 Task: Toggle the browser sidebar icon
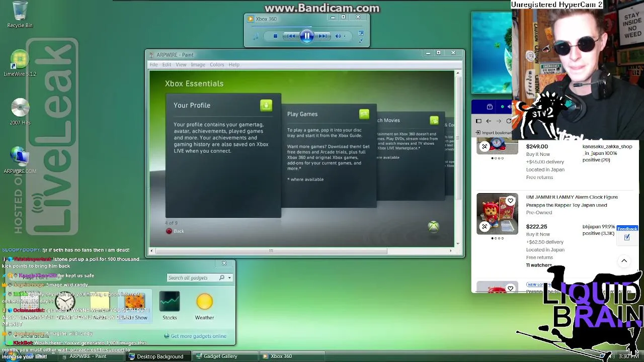tap(478, 121)
